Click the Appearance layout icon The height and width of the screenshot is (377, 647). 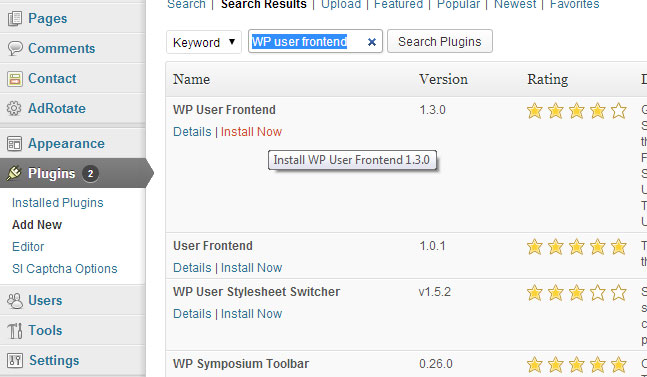(15, 144)
